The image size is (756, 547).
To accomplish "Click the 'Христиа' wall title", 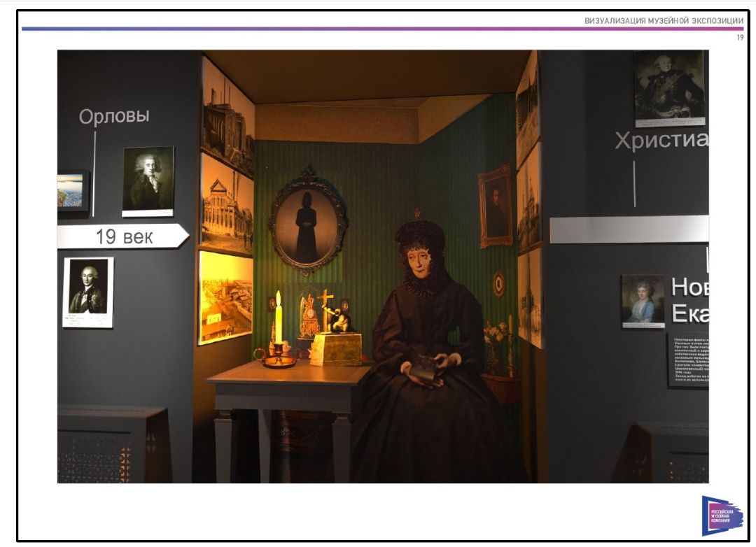I will coord(661,140).
